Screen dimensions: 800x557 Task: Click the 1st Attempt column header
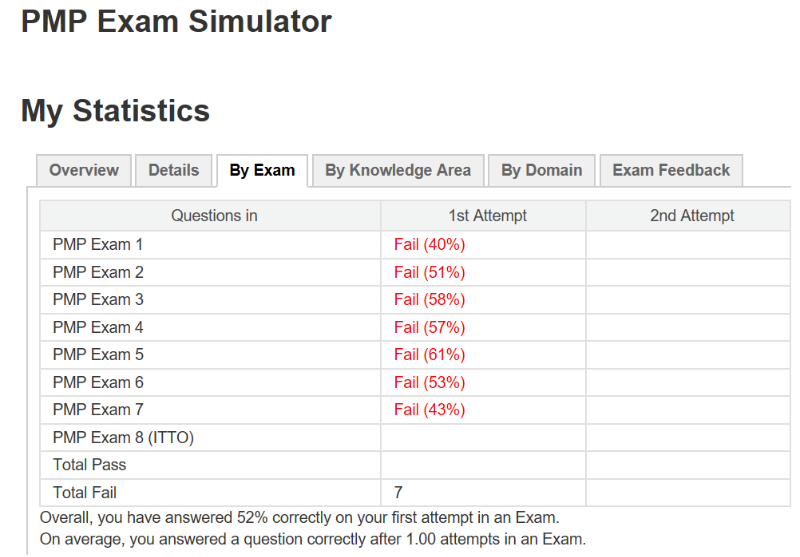coord(487,216)
